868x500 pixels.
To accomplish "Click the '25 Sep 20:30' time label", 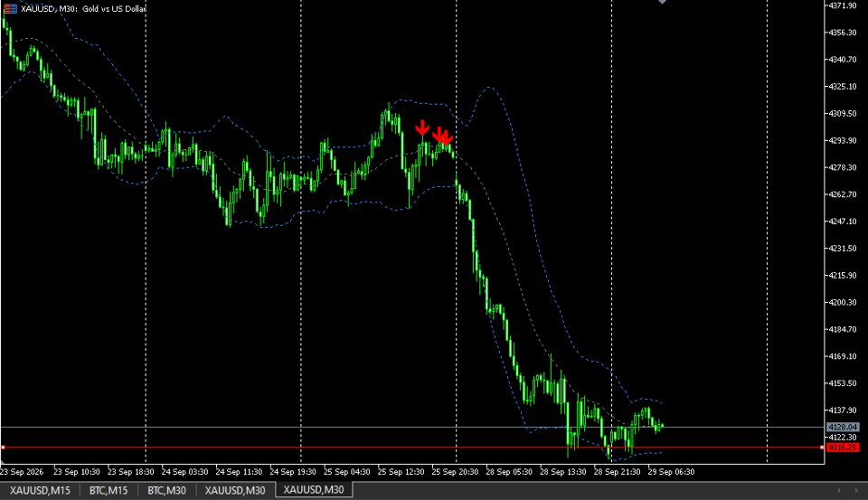I will pyautogui.click(x=455, y=472).
